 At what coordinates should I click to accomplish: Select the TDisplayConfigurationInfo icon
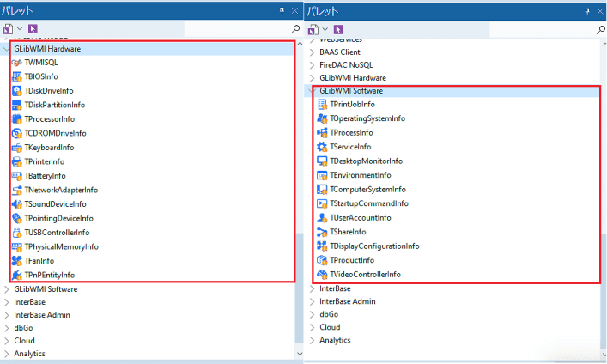pyautogui.click(x=322, y=246)
